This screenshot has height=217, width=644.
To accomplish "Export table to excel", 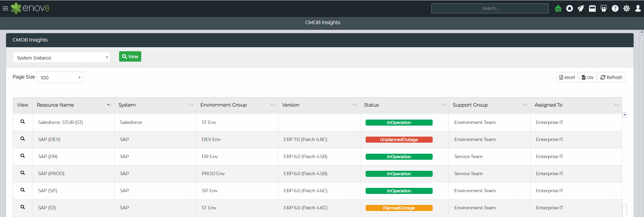I will point(567,77).
